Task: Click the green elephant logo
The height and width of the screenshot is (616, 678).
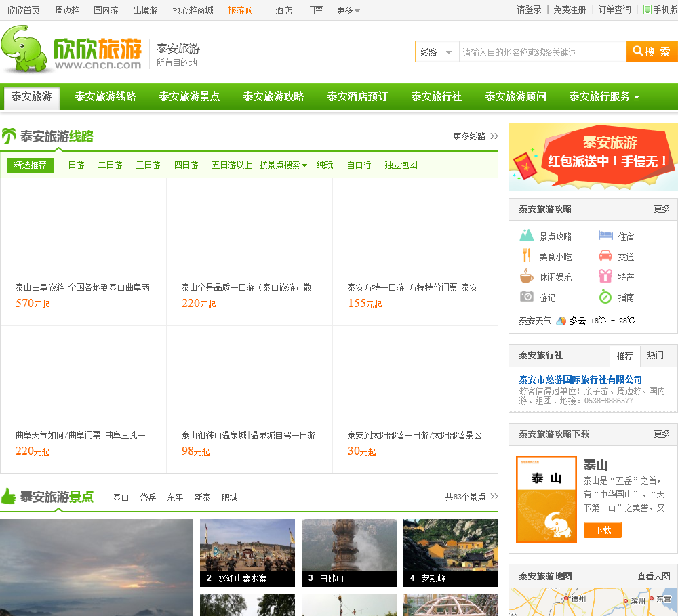Action: [x=24, y=48]
